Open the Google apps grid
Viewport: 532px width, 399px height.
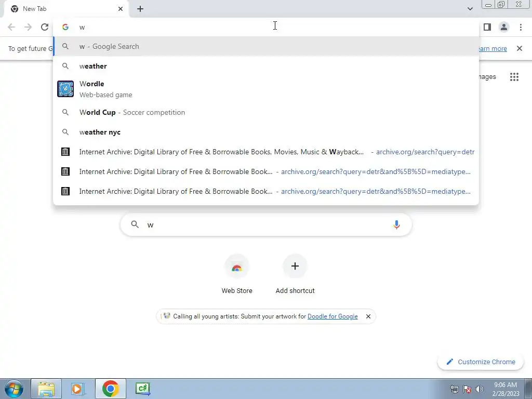pos(514,77)
